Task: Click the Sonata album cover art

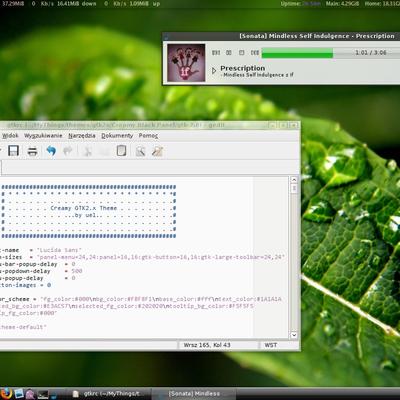Action: click(186, 63)
